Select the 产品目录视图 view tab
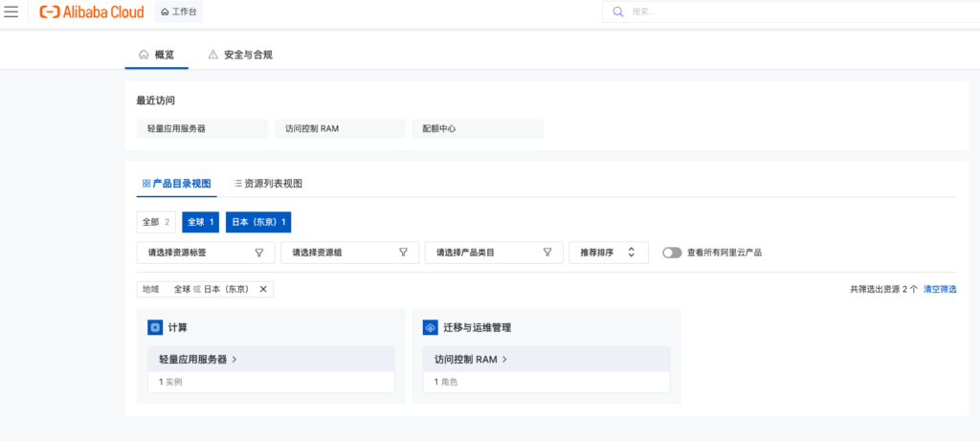 (x=176, y=183)
